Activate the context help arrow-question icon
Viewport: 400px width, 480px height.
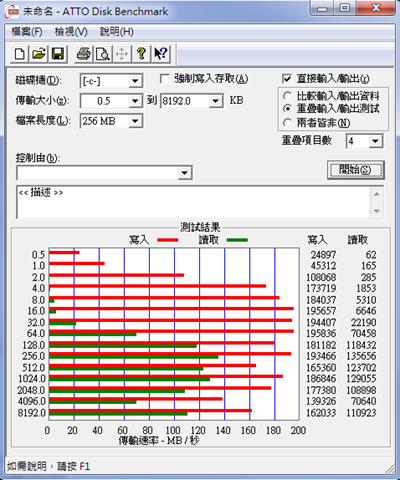(x=161, y=54)
